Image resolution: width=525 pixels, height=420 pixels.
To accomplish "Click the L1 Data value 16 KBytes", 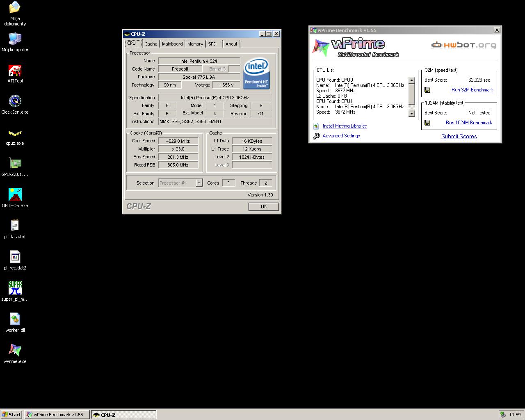I will click(252, 141).
